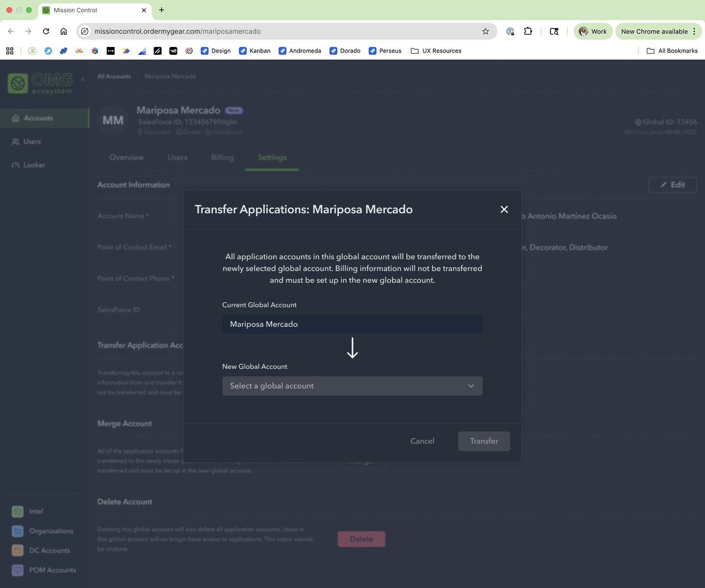Switch to the Billing tab
Image resolution: width=705 pixels, height=588 pixels.
point(222,158)
